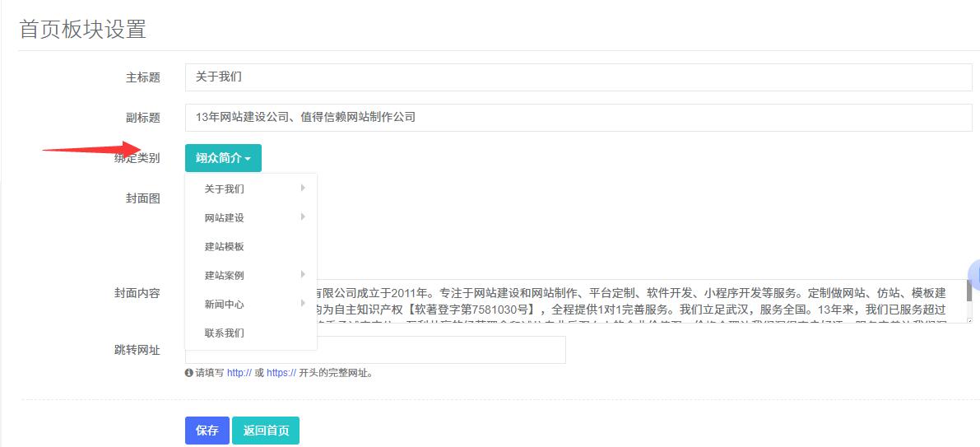Click the caret icon in 翊众简介 button

pos(248,159)
